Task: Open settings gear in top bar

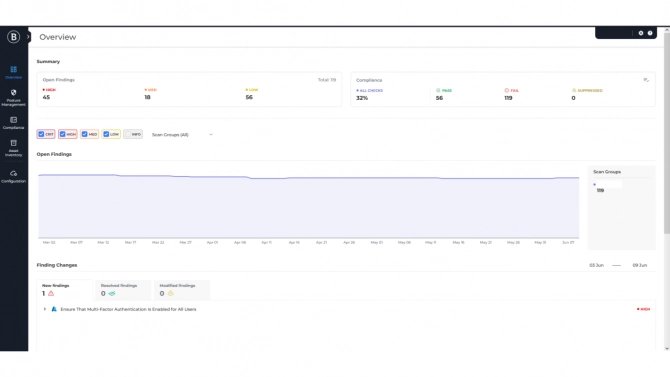Action: pos(641,33)
